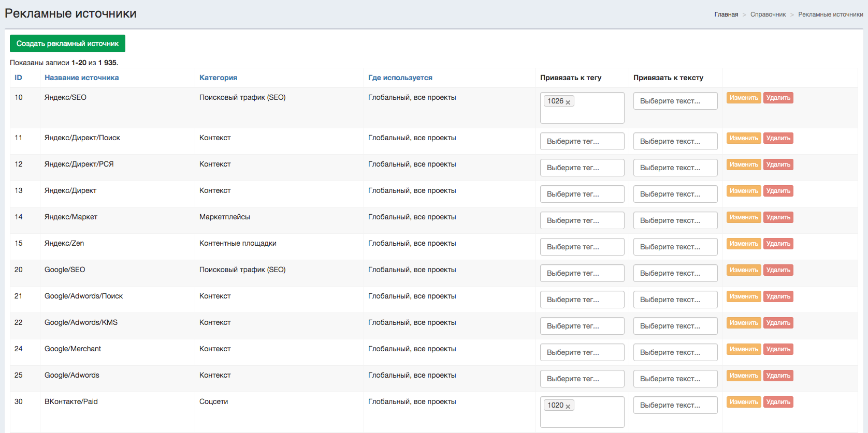
Task: Edit the Яндекс/Маркет source
Action: pyautogui.click(x=743, y=217)
